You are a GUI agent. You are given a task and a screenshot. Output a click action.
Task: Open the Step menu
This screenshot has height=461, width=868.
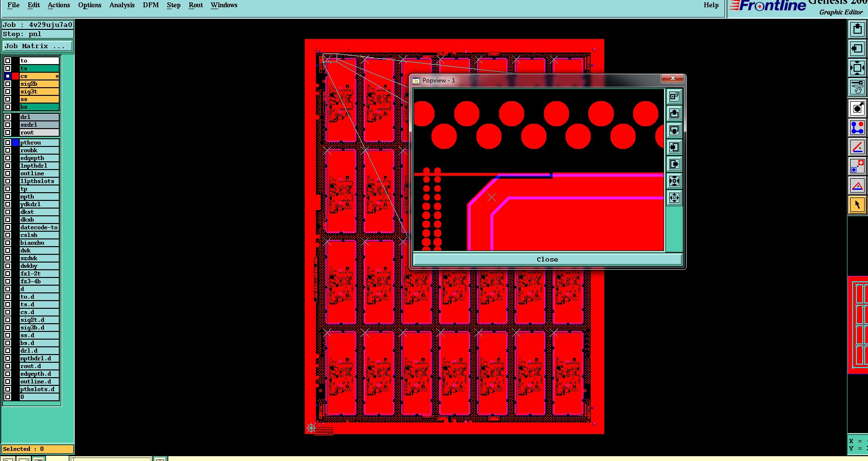174,5
